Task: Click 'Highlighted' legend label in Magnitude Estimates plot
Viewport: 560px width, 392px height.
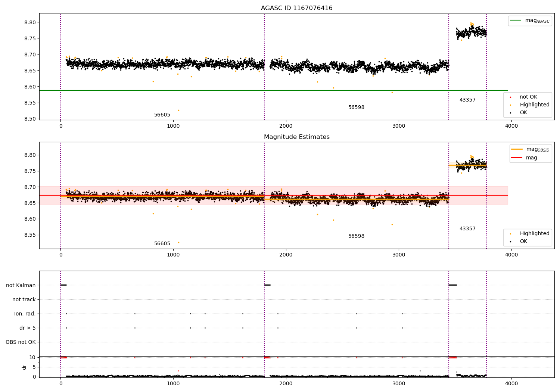Action: pos(534,233)
